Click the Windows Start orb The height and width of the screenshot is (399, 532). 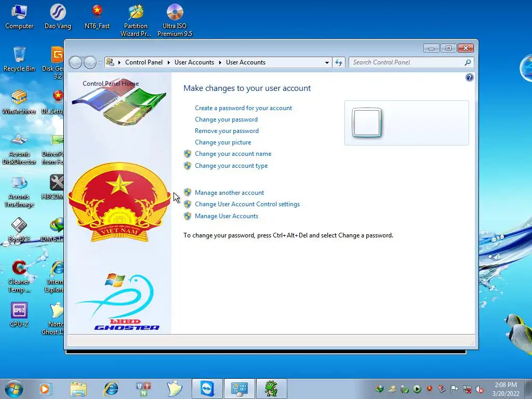click(14, 389)
